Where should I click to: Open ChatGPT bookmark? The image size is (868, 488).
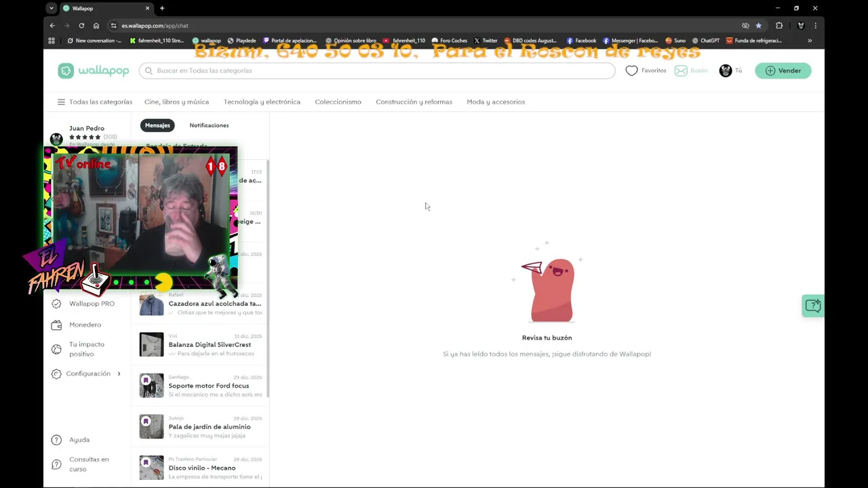[x=705, y=41]
